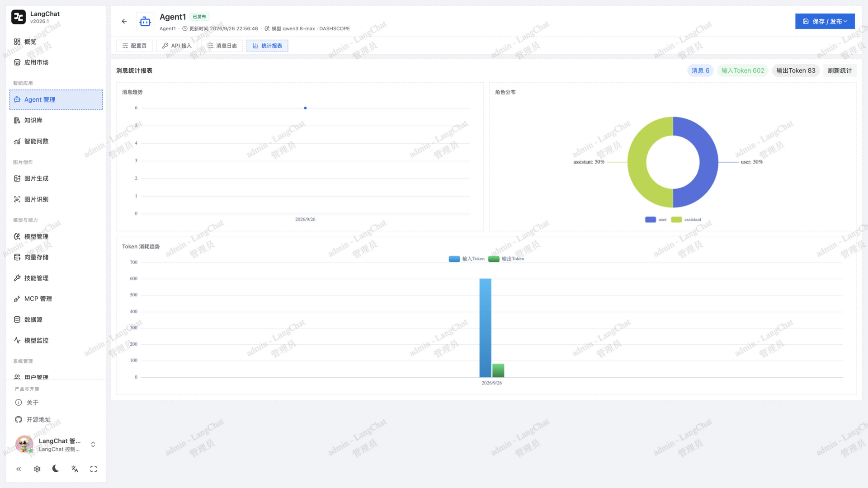The height and width of the screenshot is (488, 868).
Task: Open settings gear icon at sidebar bottom
Action: (37, 469)
